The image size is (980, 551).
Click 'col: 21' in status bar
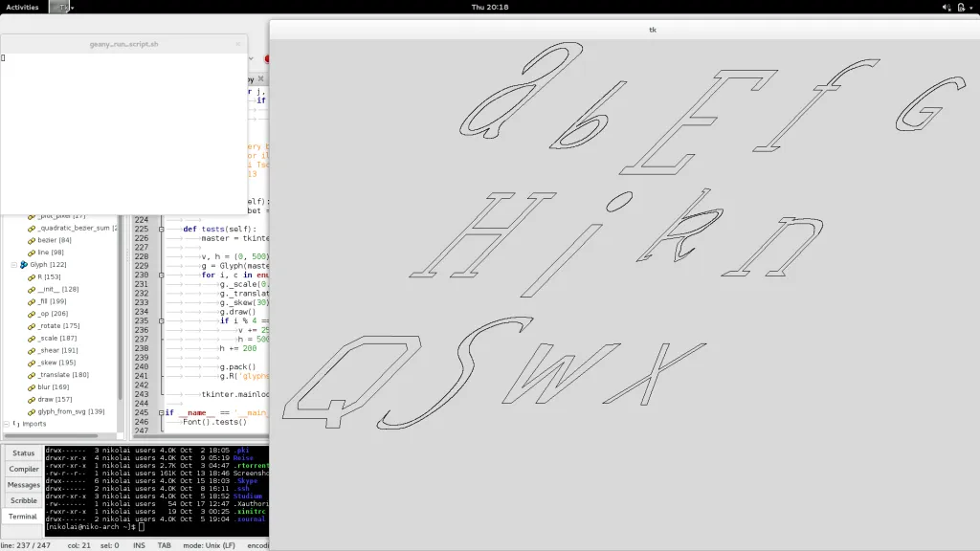click(78, 545)
